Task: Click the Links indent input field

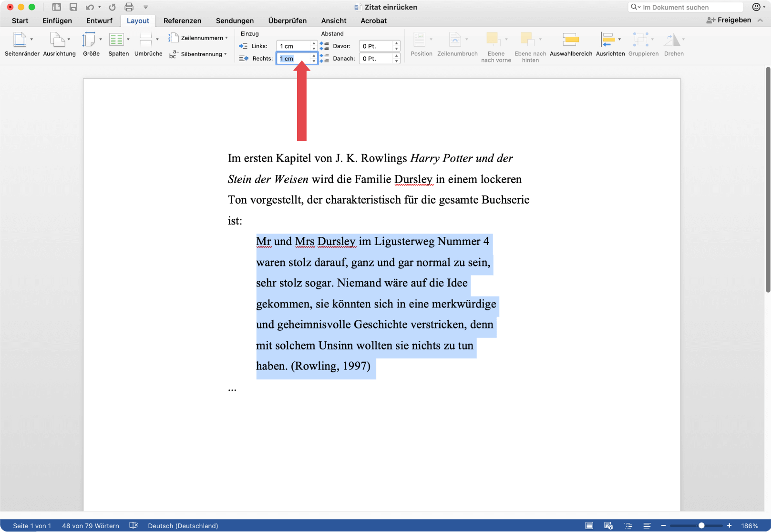Action: pyautogui.click(x=294, y=46)
